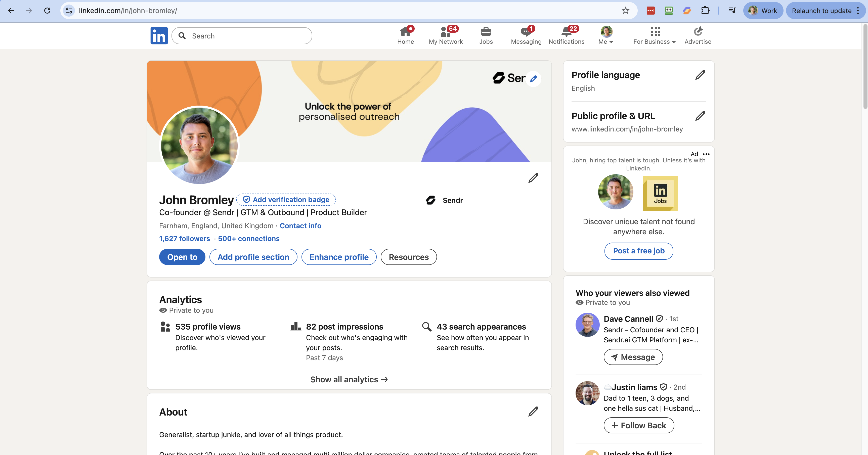Edit the Public profile URL pencil icon
This screenshot has width=868, height=455.
pyautogui.click(x=701, y=116)
